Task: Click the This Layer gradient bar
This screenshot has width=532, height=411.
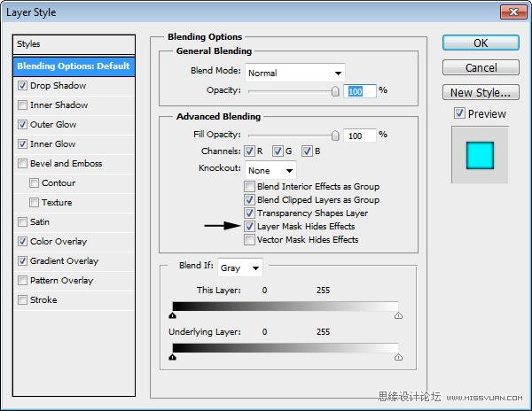Action: pos(286,306)
